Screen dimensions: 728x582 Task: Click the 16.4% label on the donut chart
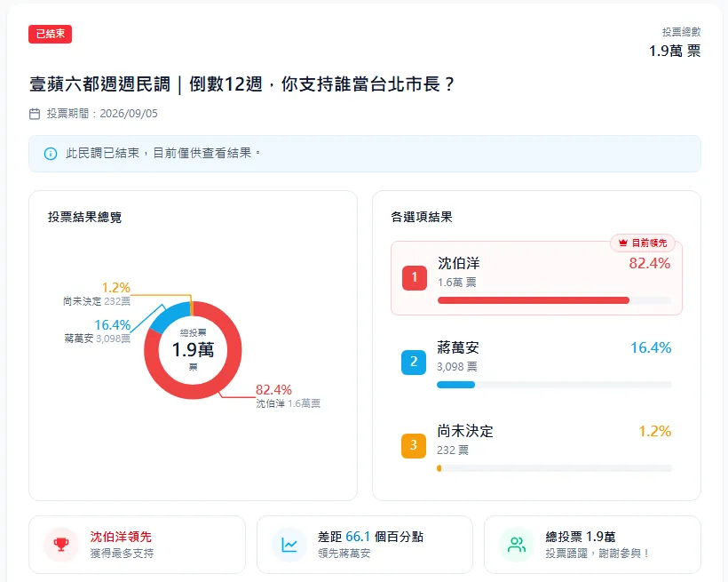tap(113, 325)
